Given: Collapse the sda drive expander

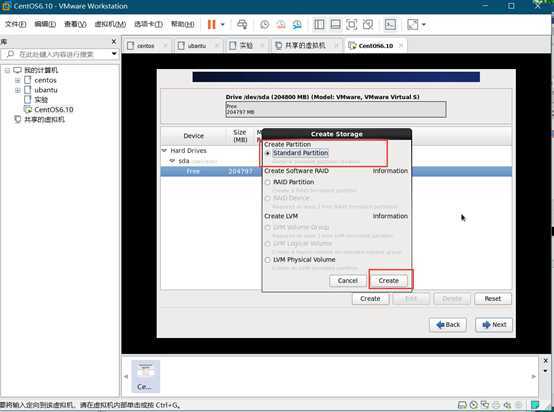Looking at the screenshot, I should (x=172, y=161).
